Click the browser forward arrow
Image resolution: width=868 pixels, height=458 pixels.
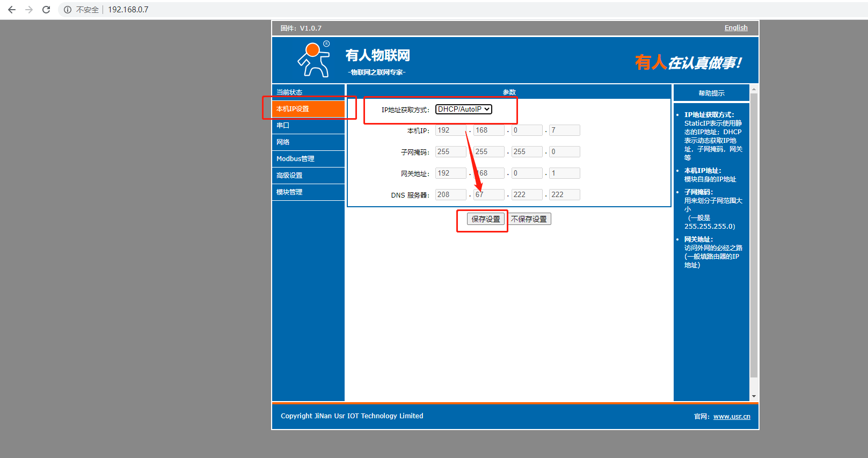click(29, 10)
